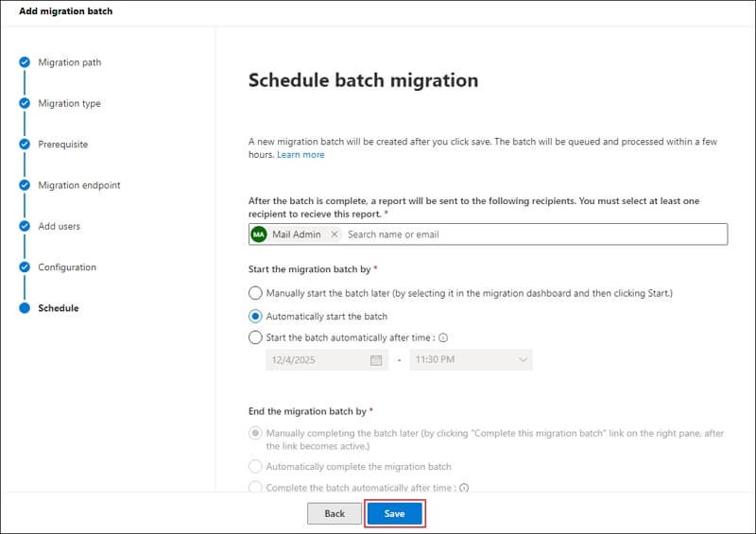Go to Migration path step
Viewport: 756px width, 534px height.
tap(69, 62)
